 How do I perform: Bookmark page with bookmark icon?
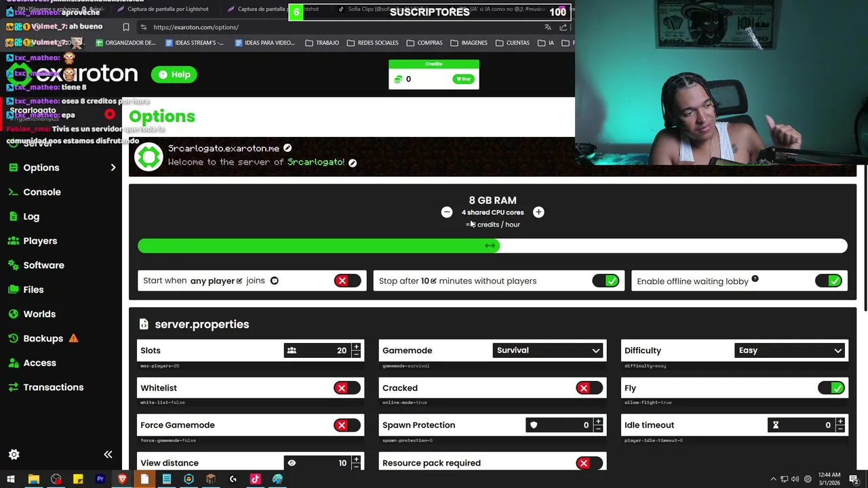(126, 27)
